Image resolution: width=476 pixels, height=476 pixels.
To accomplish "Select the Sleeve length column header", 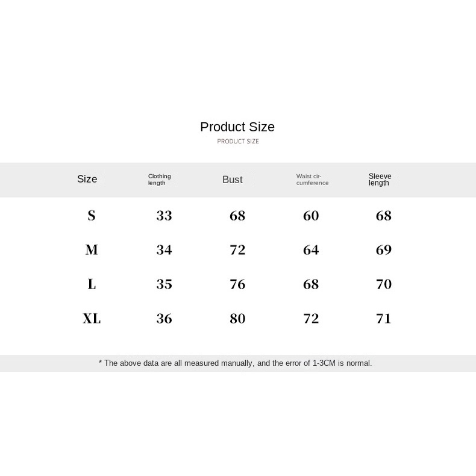I will tap(380, 180).
